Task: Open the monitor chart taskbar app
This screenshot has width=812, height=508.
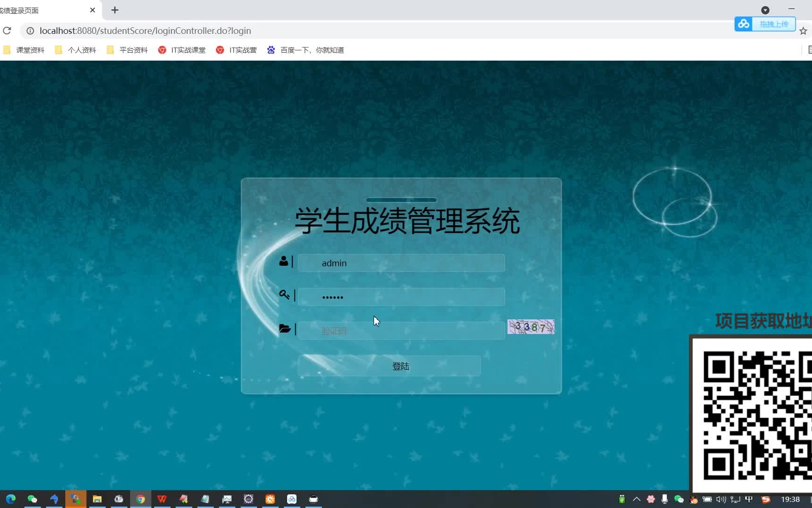Action: (227, 499)
